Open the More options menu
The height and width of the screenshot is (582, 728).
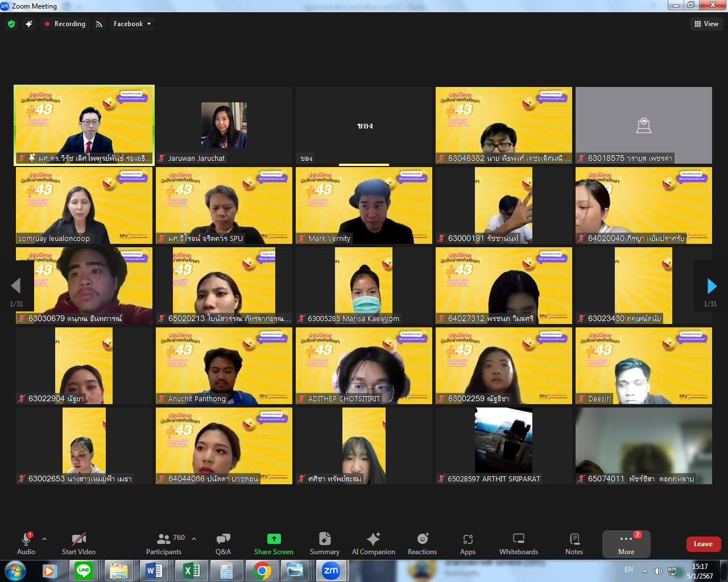tap(626, 544)
